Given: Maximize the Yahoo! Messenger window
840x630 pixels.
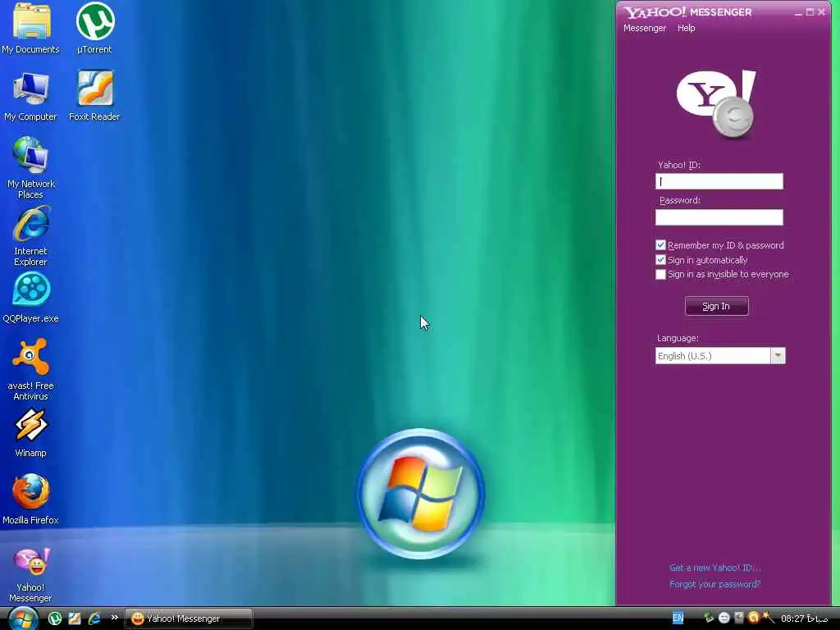Looking at the screenshot, I should click(x=810, y=11).
